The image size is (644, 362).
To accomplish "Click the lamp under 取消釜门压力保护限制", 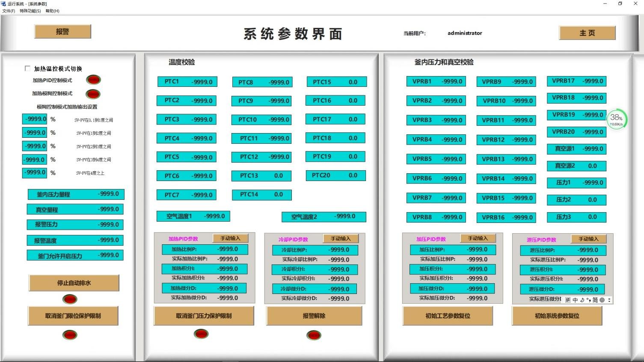I will click(201, 334).
